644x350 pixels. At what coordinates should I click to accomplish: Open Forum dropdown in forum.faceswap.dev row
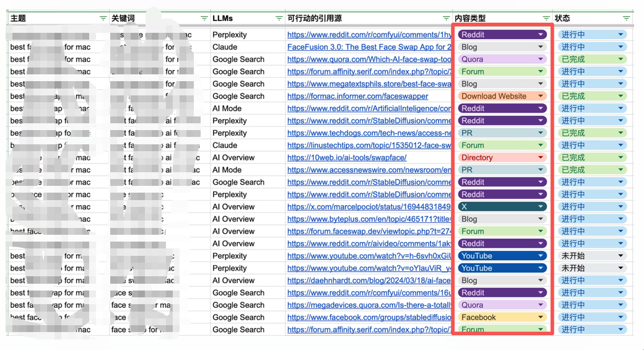pyautogui.click(x=502, y=231)
